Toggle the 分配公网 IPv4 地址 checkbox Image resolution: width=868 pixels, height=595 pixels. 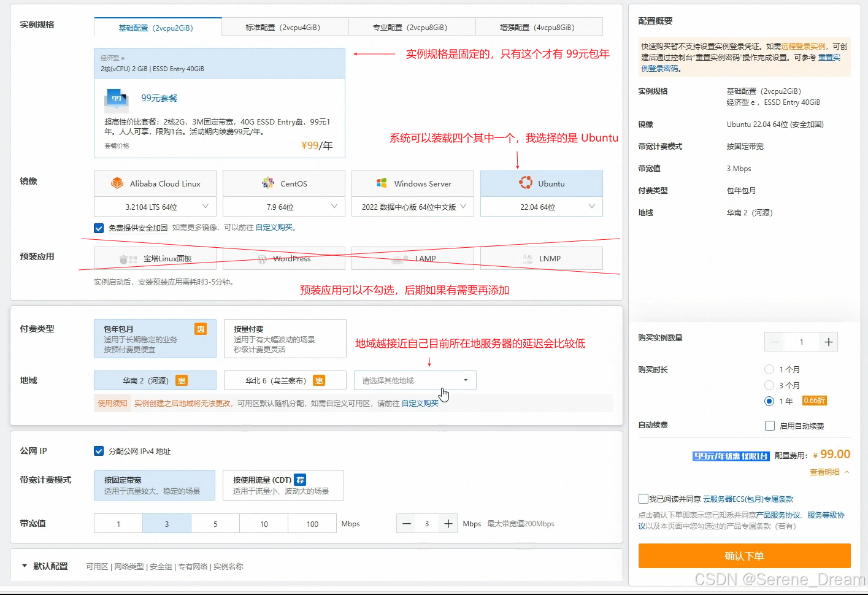(x=99, y=451)
